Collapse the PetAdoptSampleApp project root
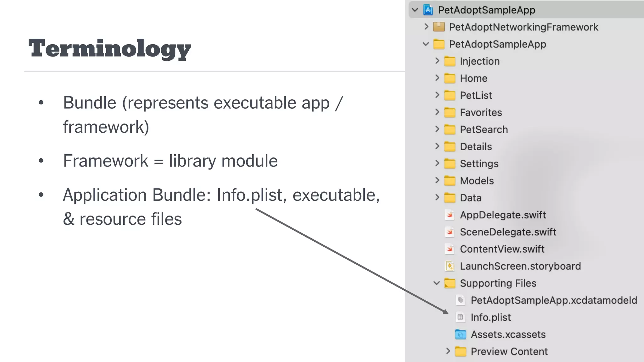644x362 pixels. click(415, 10)
